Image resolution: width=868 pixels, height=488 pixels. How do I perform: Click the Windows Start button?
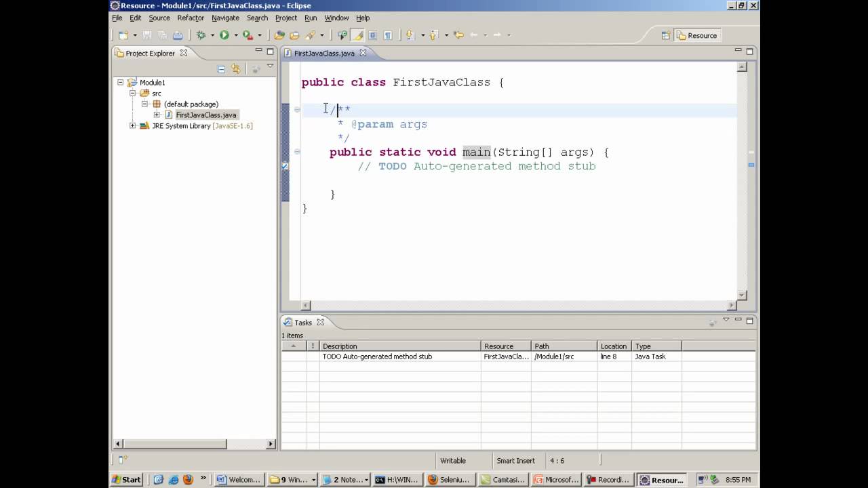click(127, 480)
